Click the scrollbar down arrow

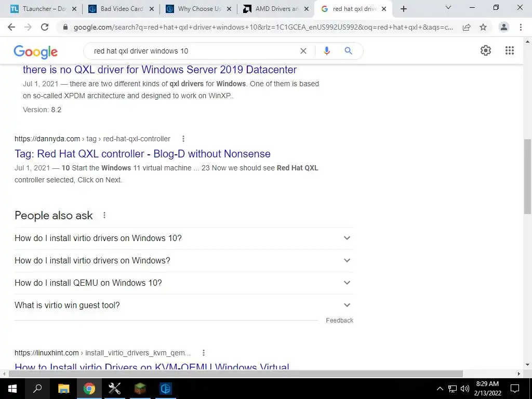click(x=527, y=365)
